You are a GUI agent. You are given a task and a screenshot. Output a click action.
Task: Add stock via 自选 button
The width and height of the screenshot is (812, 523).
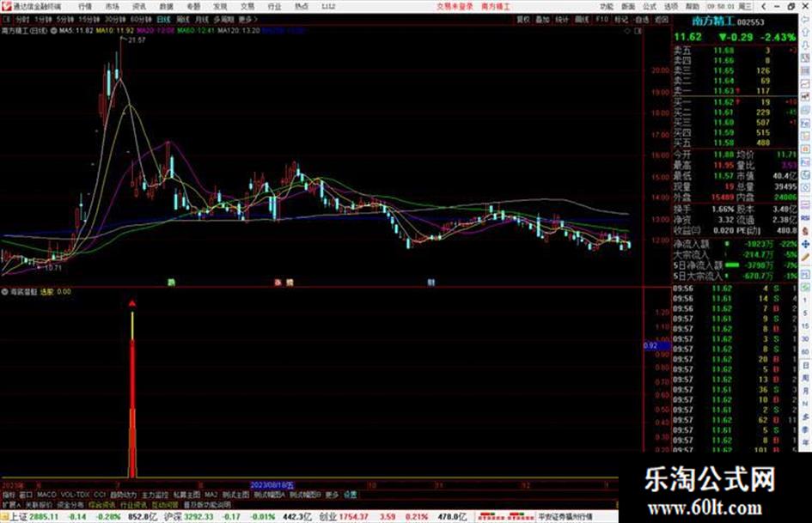[x=641, y=20]
